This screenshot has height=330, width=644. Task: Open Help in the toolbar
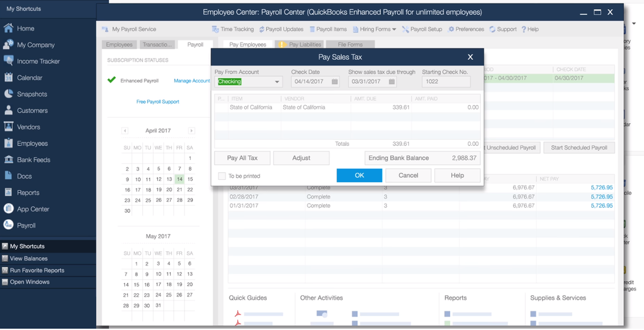pos(531,29)
